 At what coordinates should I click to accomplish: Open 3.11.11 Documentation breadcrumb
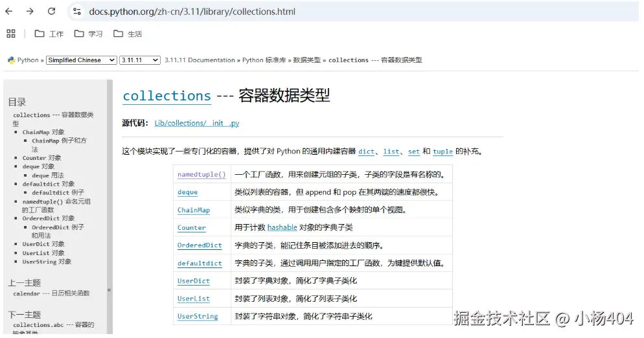click(x=200, y=60)
